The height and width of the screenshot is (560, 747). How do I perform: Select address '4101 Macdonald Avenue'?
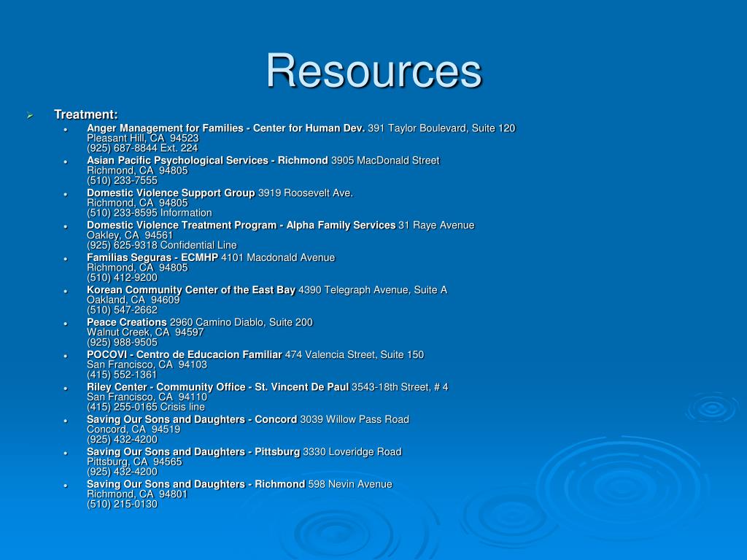coord(278,257)
